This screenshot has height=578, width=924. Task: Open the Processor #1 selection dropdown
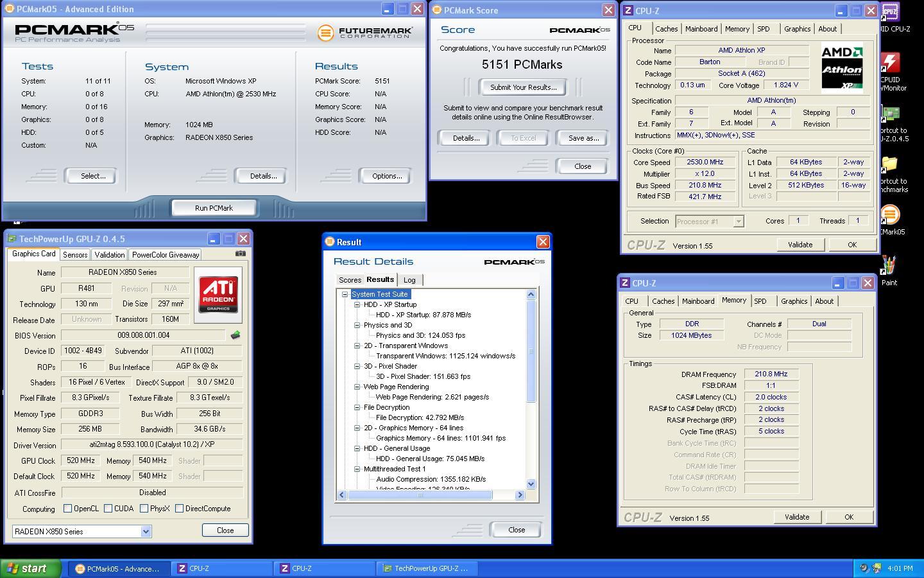(739, 221)
